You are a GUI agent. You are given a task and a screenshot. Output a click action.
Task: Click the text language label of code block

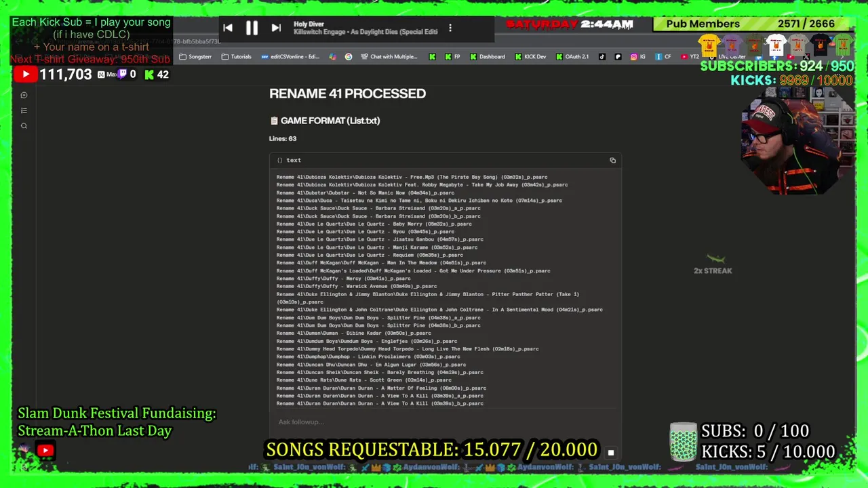click(x=294, y=161)
